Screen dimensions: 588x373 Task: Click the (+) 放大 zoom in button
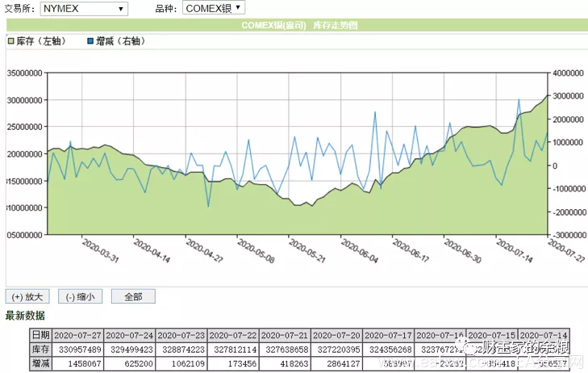27,297
